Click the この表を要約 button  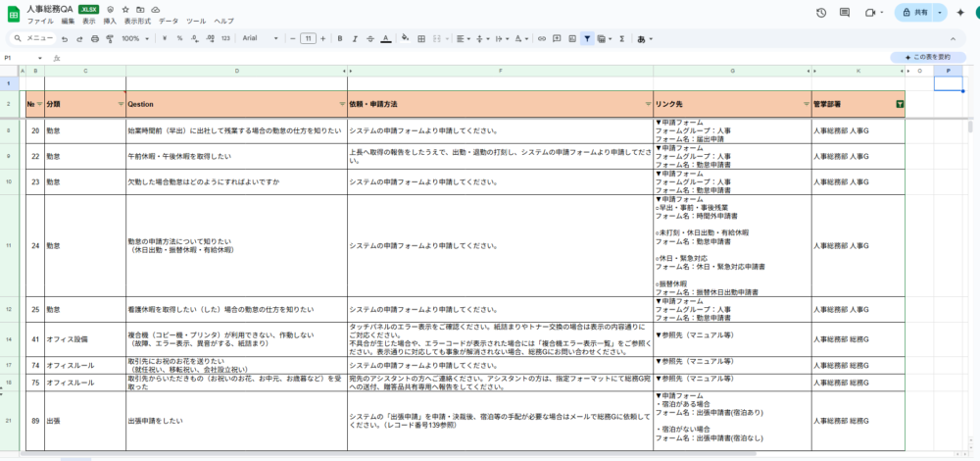pos(928,57)
